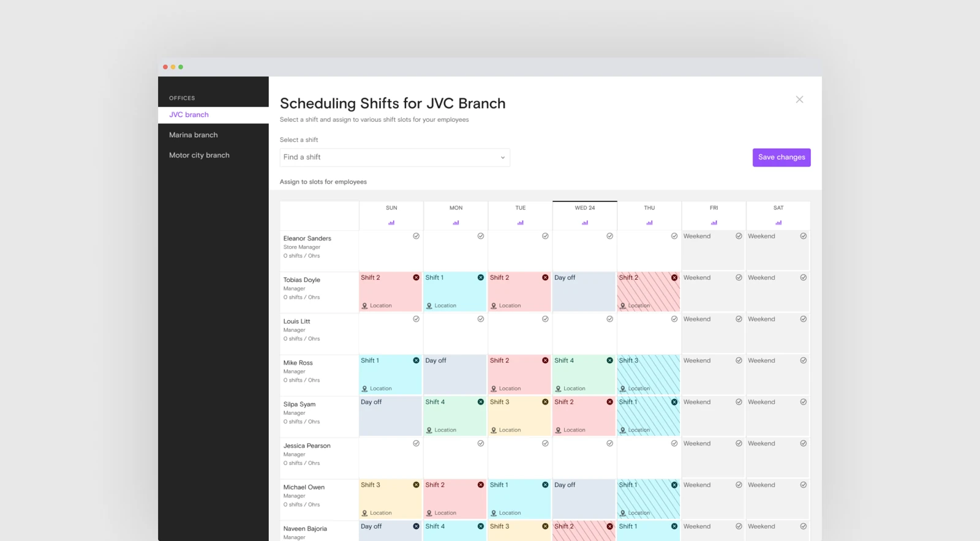Toggle Jessica Pearson's Tuesday slot checkmark
Screen dimensions: 980x541
point(545,444)
